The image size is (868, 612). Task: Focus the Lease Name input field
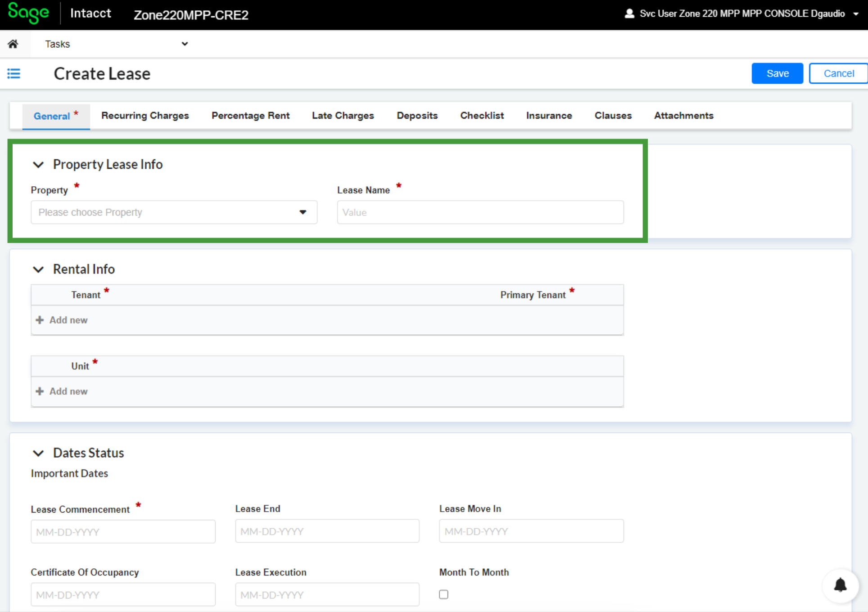[x=480, y=212]
